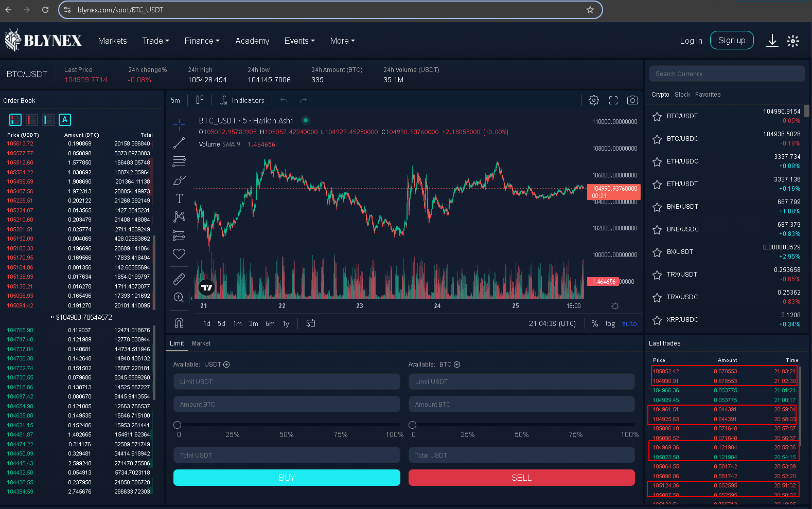Screen dimensions: 812x509
Task: Open the heart favorites icon tool
Action: point(179,253)
